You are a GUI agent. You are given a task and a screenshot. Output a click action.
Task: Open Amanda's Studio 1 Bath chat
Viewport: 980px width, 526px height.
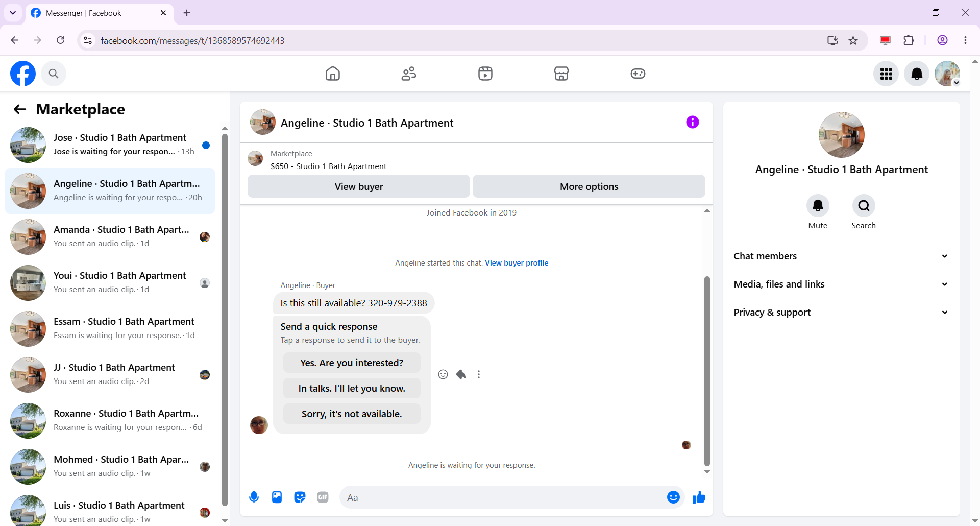[x=110, y=237]
